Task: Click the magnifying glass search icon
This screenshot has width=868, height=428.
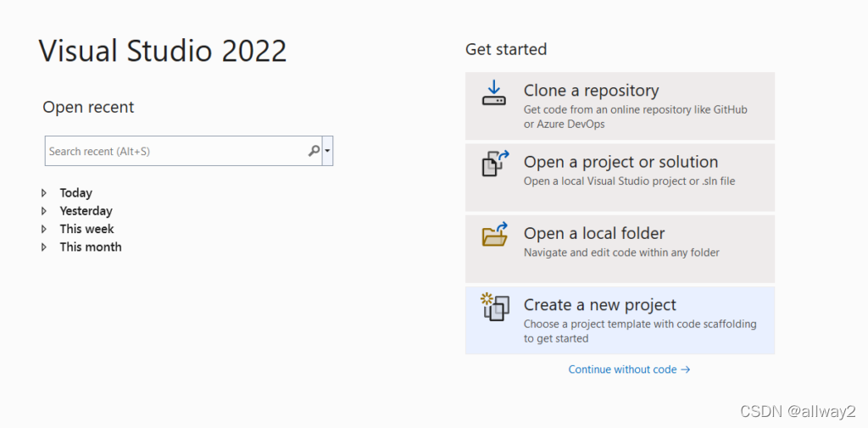Action: tap(314, 151)
